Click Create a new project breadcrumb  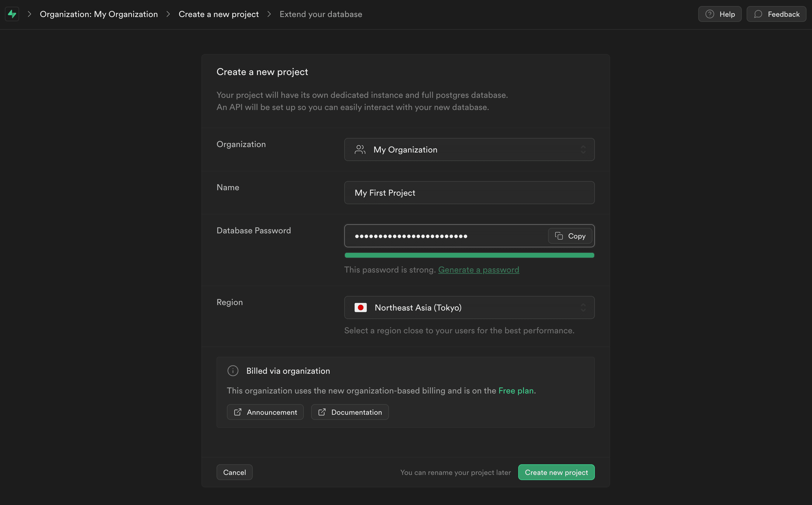point(219,14)
